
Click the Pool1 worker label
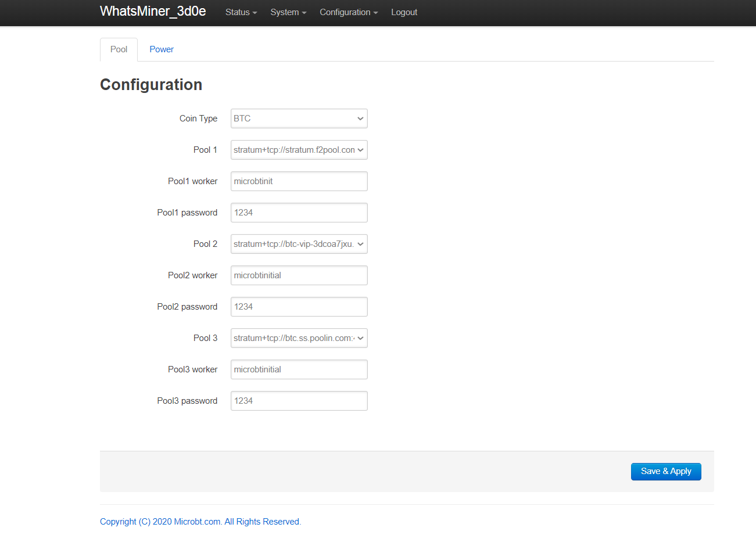tap(192, 181)
